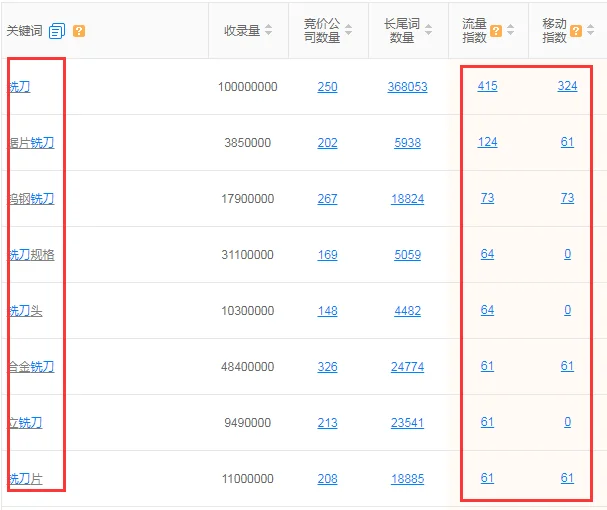Click traffic index value 415
The image size is (607, 510).
(487, 87)
